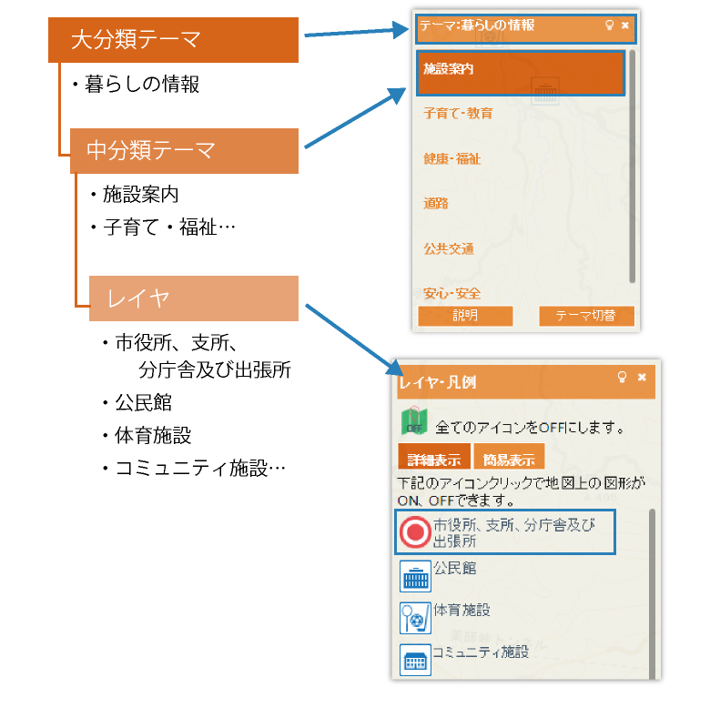Viewport: 710px width, 728px height.
Task: Click the 全てのアイコンをOFFにします text
Action: pos(531,427)
